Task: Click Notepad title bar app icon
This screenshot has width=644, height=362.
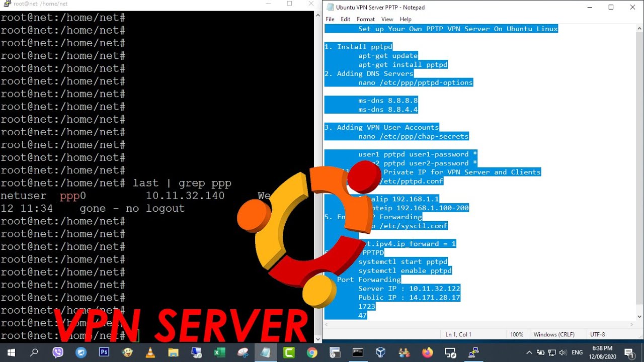Action: 330,7
